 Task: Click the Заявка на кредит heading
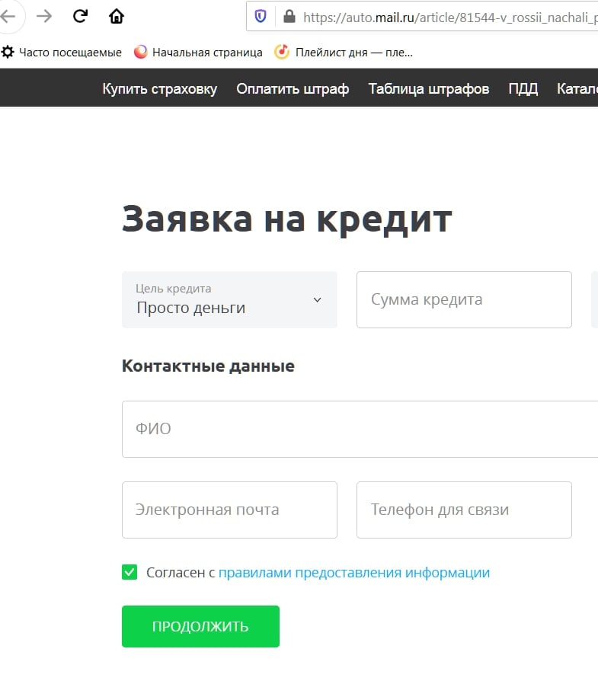pyautogui.click(x=287, y=219)
